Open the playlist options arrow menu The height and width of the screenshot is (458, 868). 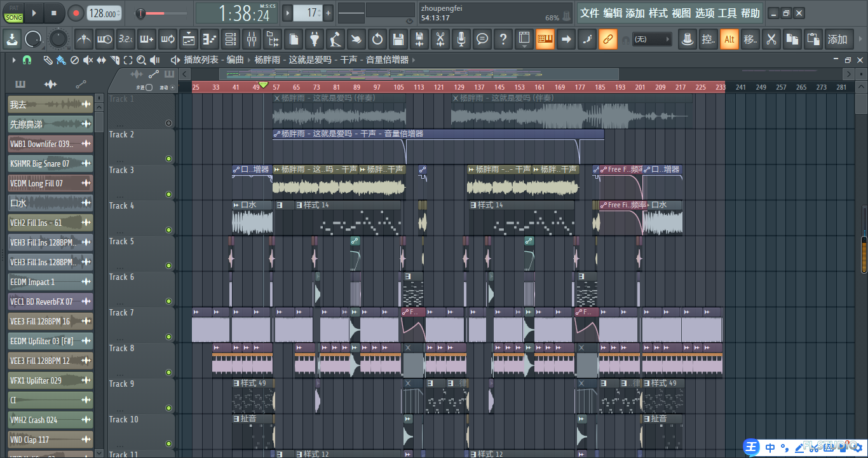(x=13, y=60)
